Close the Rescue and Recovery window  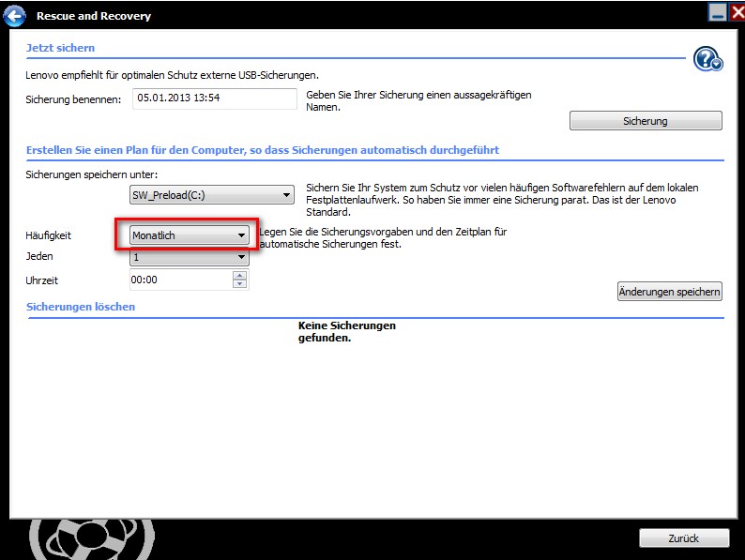[737, 12]
